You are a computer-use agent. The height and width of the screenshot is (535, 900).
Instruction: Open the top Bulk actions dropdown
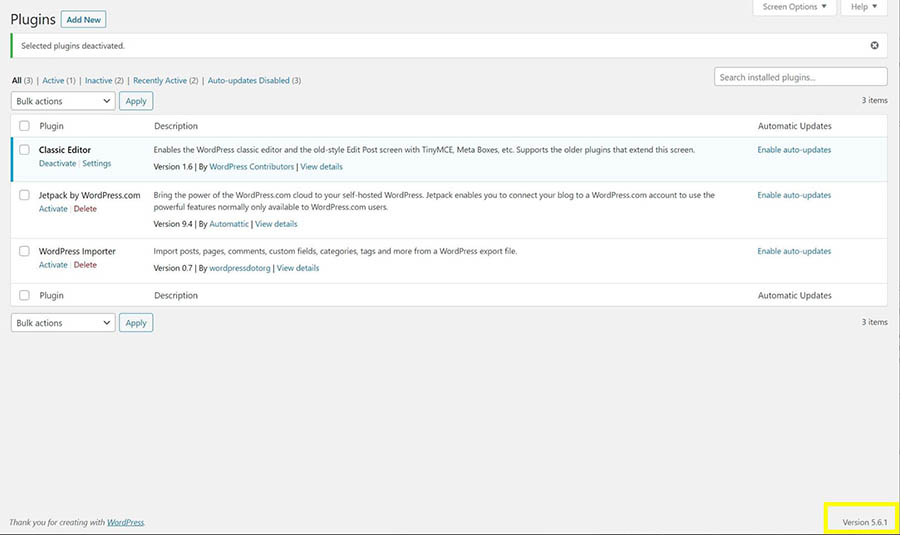[63, 101]
